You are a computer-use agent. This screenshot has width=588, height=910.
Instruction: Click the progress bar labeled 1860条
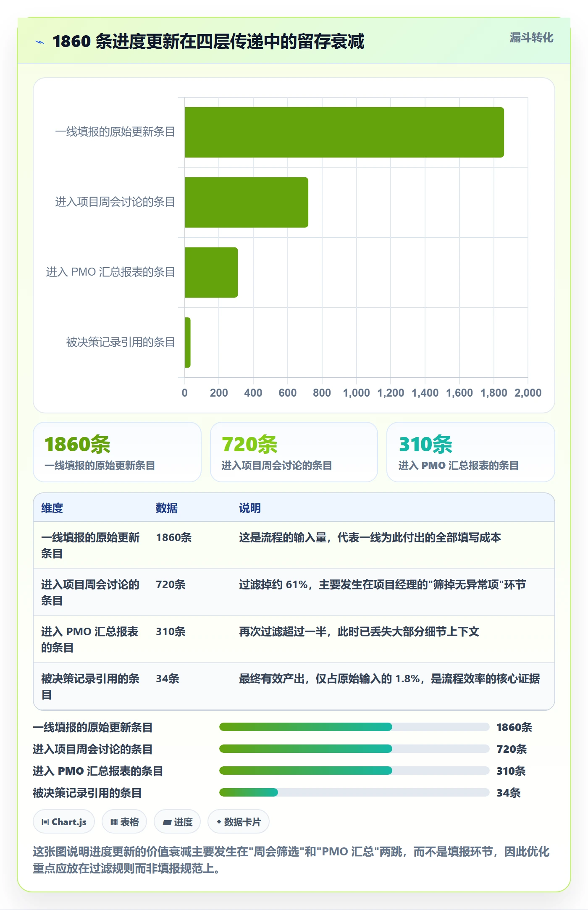tap(354, 727)
